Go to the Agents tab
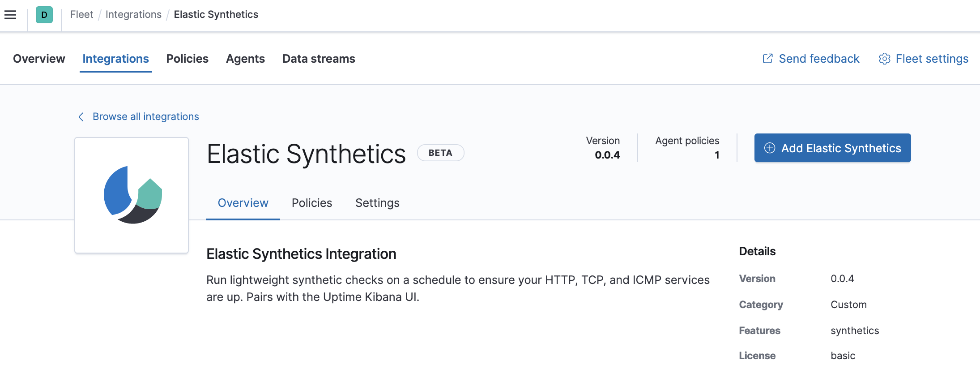 coord(245,59)
